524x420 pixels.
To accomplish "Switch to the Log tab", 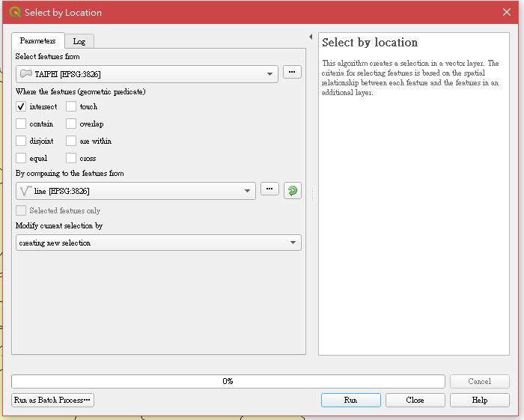I will (x=79, y=41).
